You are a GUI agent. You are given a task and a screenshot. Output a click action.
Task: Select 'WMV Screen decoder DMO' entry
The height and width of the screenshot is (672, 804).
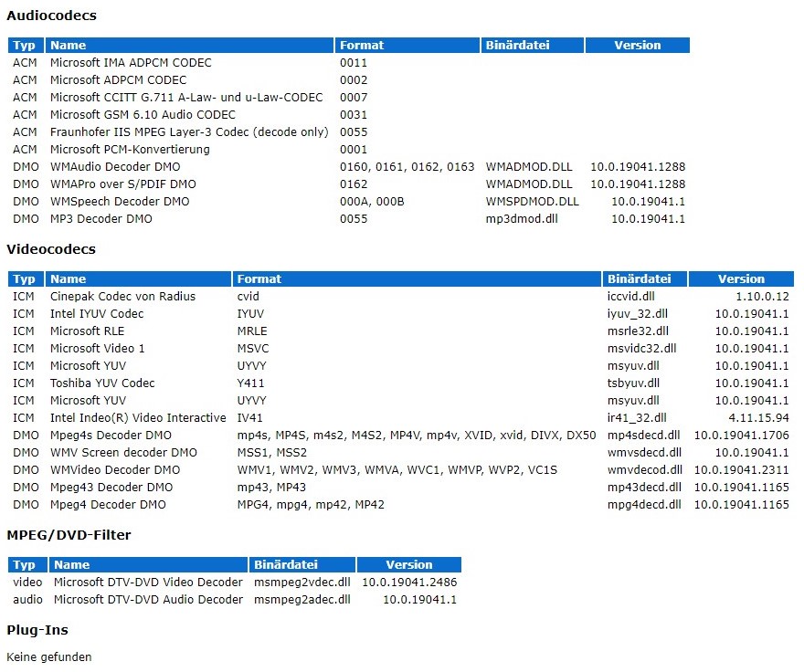point(123,453)
